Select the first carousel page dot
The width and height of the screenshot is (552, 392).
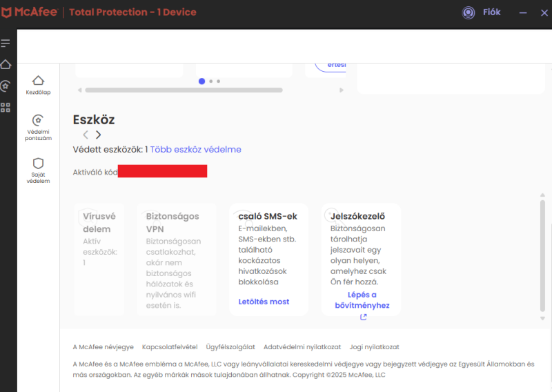(201, 81)
